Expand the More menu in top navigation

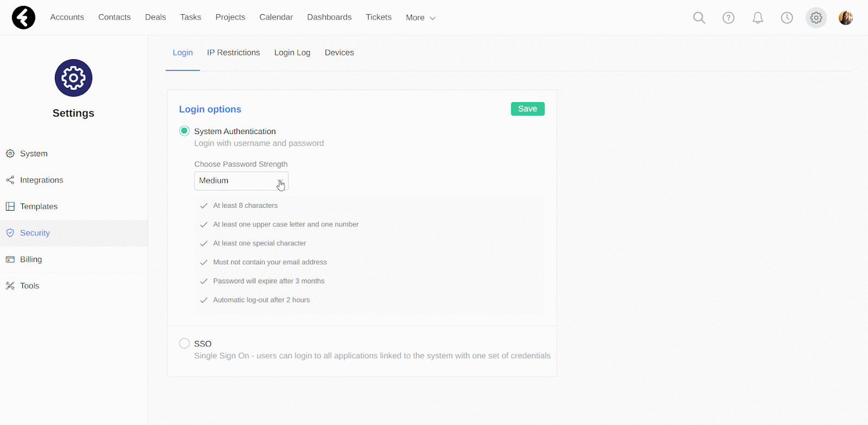pyautogui.click(x=420, y=17)
